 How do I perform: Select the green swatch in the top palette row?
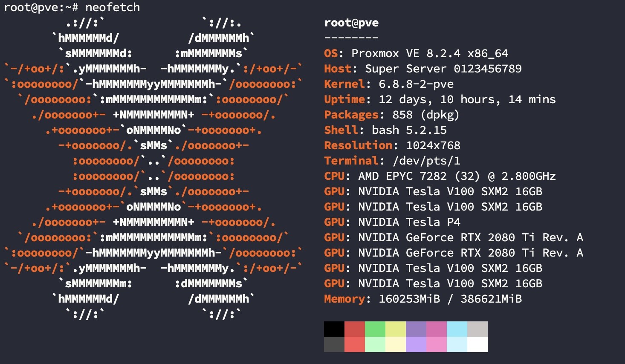pyautogui.click(x=375, y=329)
